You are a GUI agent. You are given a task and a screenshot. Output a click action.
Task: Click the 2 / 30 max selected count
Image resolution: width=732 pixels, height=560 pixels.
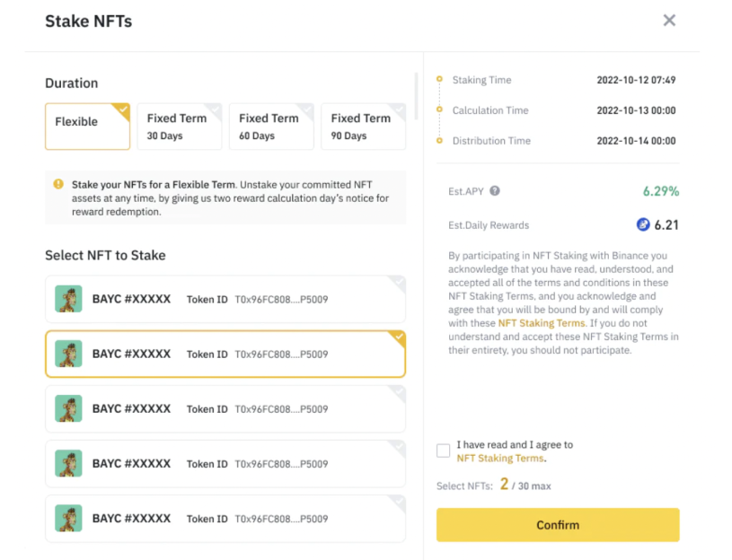click(525, 485)
